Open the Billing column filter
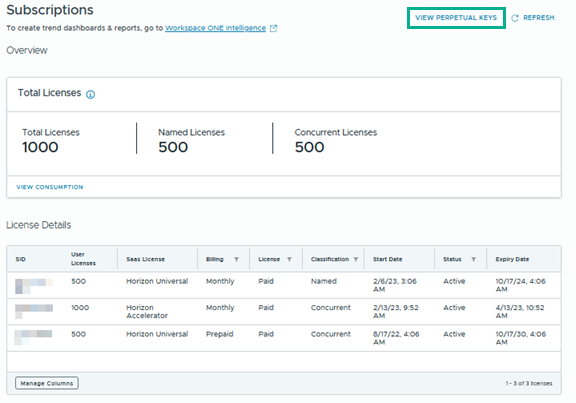 [x=237, y=259]
